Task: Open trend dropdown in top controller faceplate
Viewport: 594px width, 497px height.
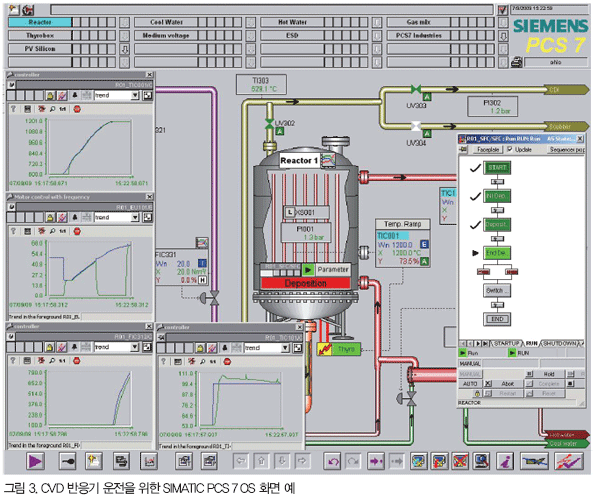Action: tap(135, 95)
